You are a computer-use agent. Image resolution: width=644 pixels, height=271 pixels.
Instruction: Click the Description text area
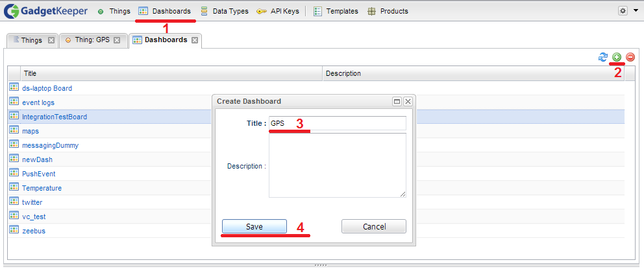tap(338, 165)
